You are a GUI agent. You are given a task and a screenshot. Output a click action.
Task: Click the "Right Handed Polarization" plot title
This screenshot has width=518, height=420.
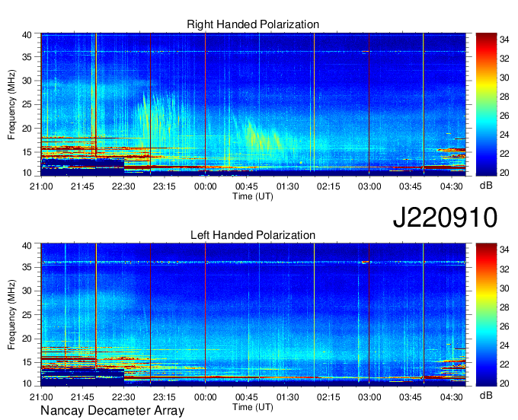(253, 24)
